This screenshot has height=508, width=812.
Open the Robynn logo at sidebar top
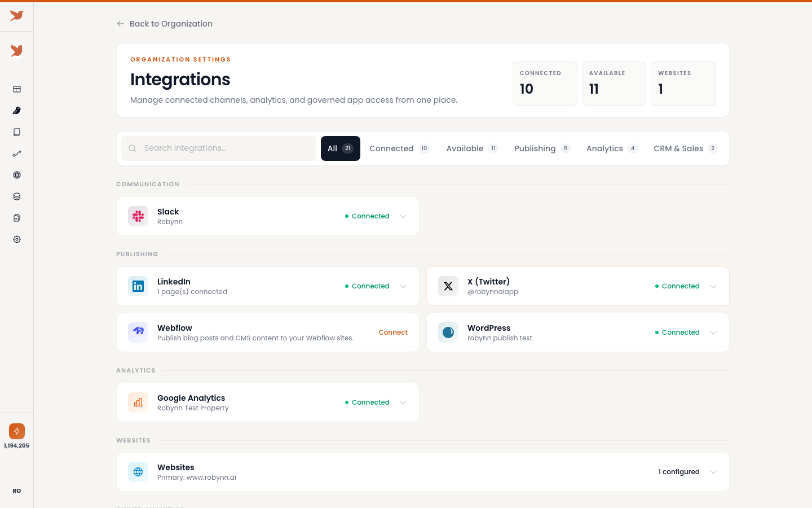[x=16, y=16]
